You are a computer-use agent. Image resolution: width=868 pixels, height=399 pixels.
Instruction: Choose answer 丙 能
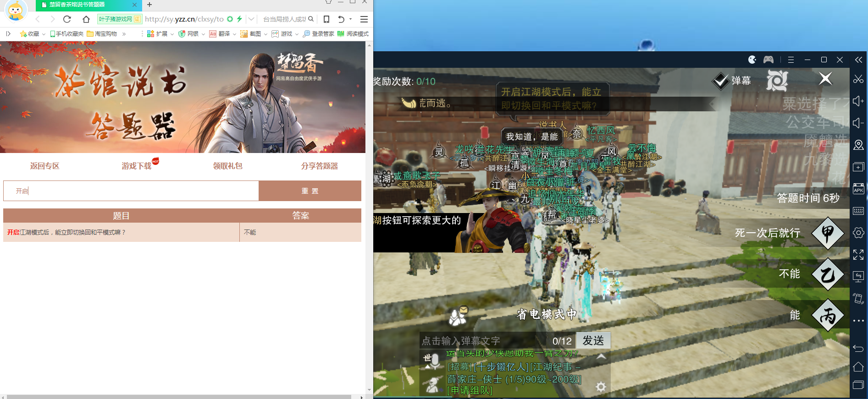(x=827, y=316)
